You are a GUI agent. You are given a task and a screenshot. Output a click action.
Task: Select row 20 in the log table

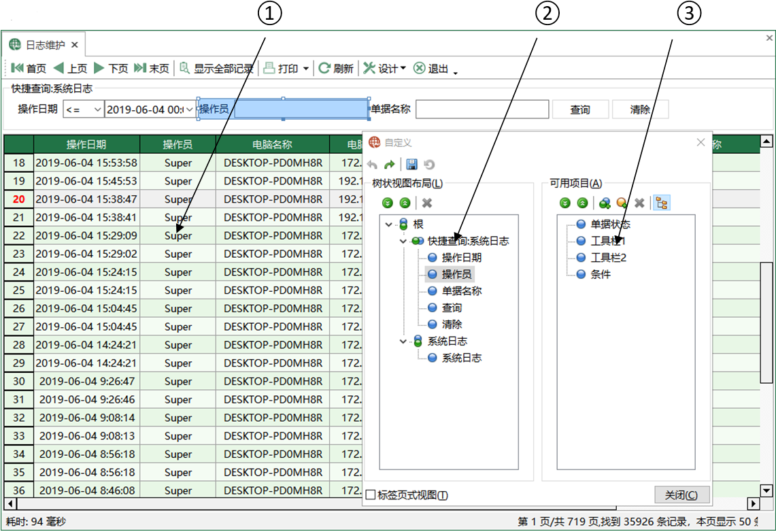tap(19, 199)
